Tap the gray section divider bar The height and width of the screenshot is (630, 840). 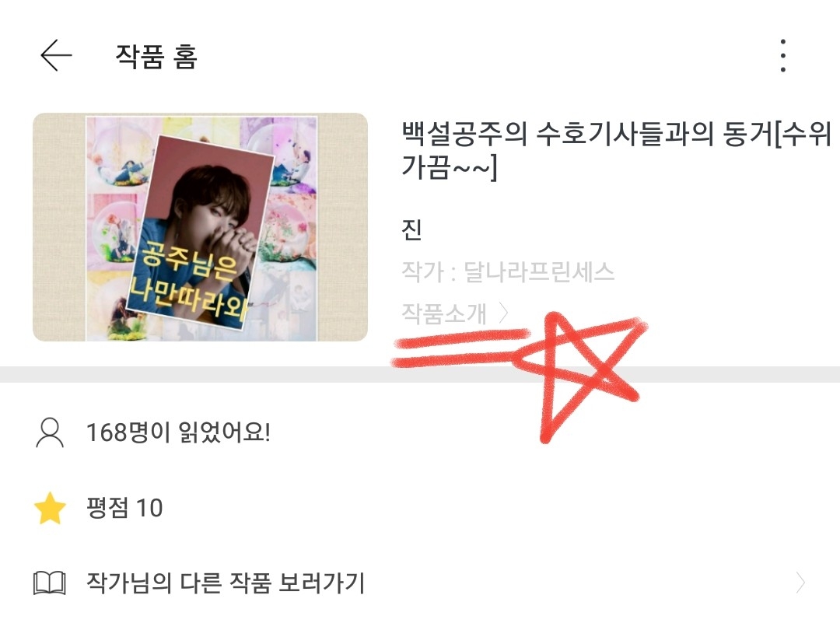(420, 374)
